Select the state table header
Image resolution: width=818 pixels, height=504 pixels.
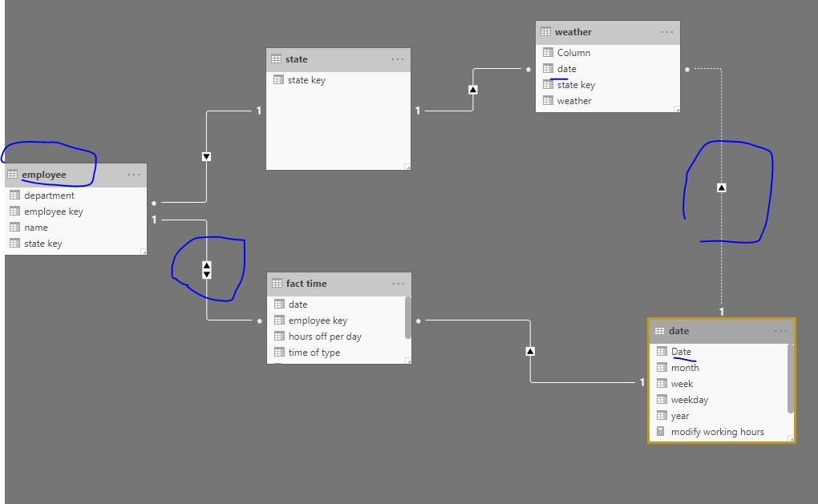click(x=338, y=59)
